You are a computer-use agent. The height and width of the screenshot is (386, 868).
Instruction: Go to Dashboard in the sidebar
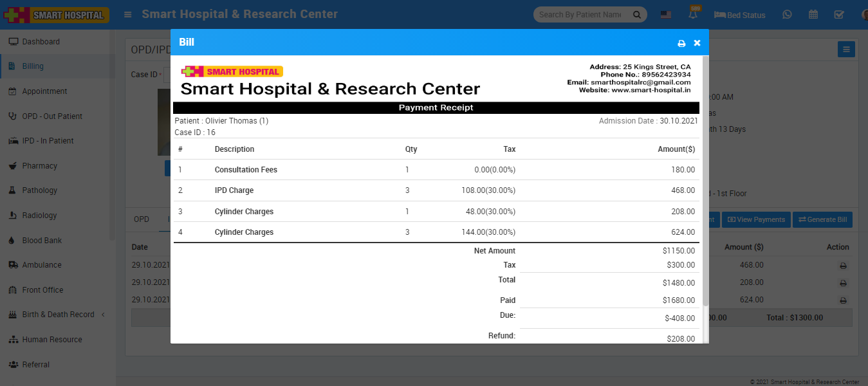[41, 42]
